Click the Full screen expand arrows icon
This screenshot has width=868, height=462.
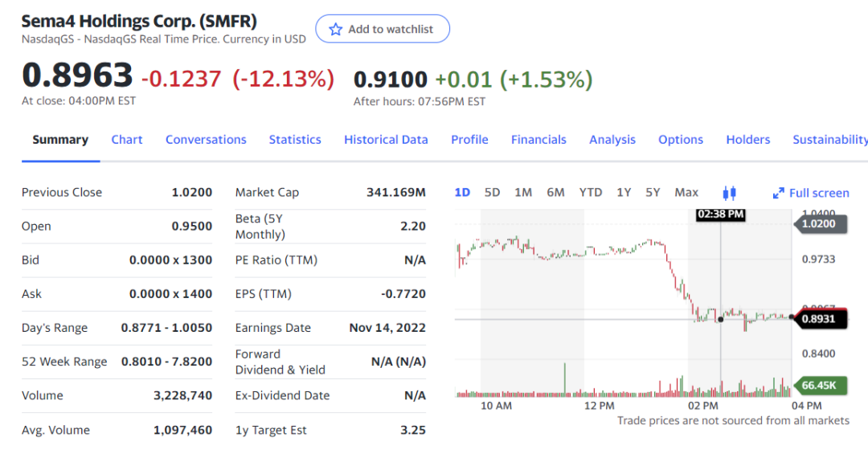point(778,193)
